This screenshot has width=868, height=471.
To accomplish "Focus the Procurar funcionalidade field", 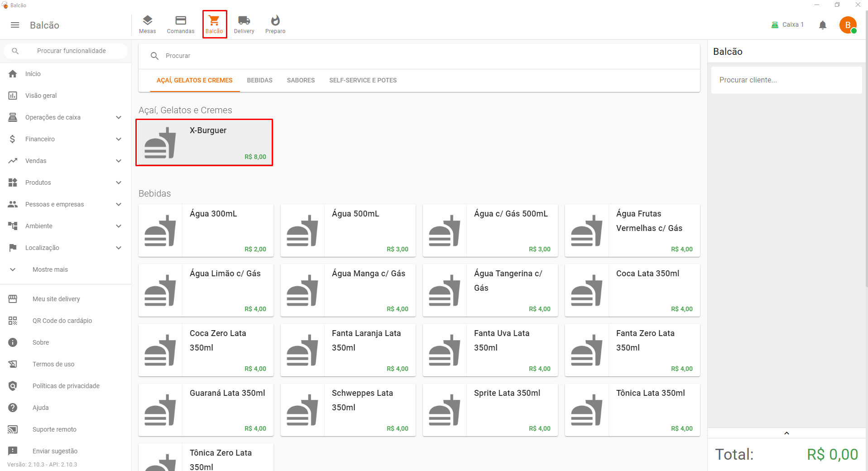I will click(66, 51).
